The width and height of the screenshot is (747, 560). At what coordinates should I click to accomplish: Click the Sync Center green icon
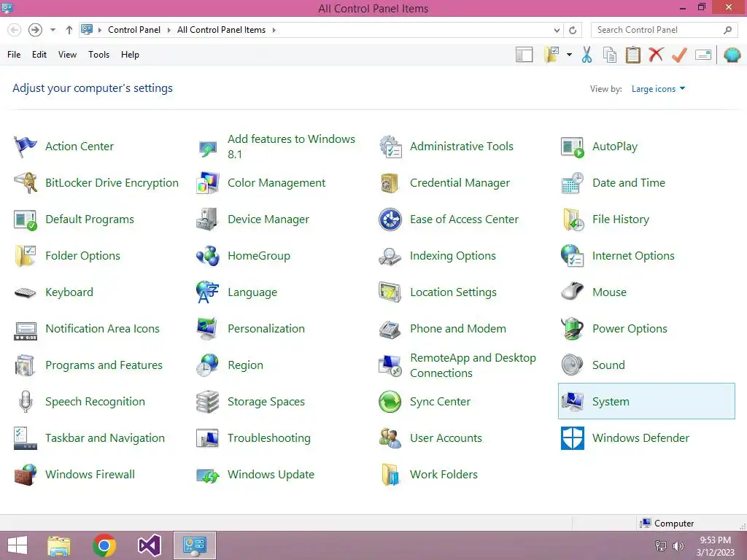(x=390, y=402)
